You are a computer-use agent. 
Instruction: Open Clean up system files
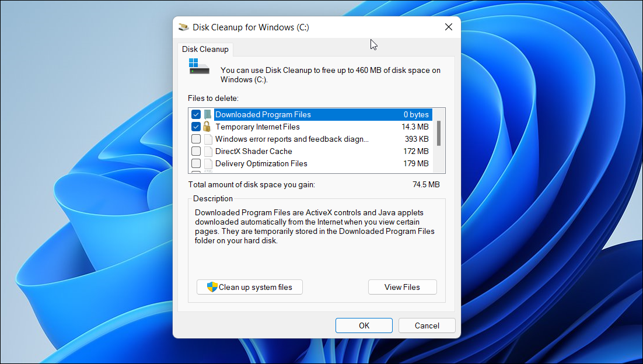point(249,287)
